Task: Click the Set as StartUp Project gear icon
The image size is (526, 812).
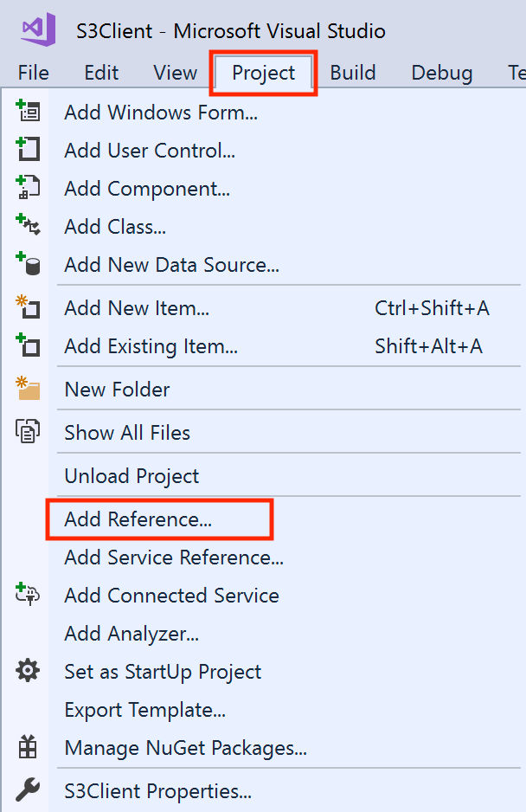Action: click(28, 672)
